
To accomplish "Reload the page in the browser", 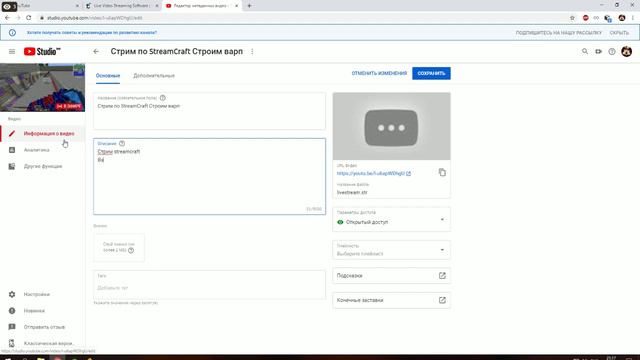I will [29, 18].
